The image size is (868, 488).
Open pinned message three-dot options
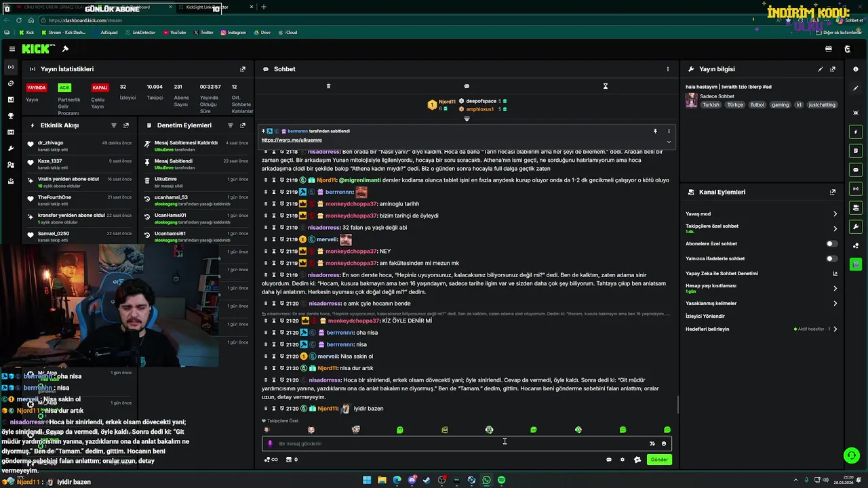(x=669, y=131)
